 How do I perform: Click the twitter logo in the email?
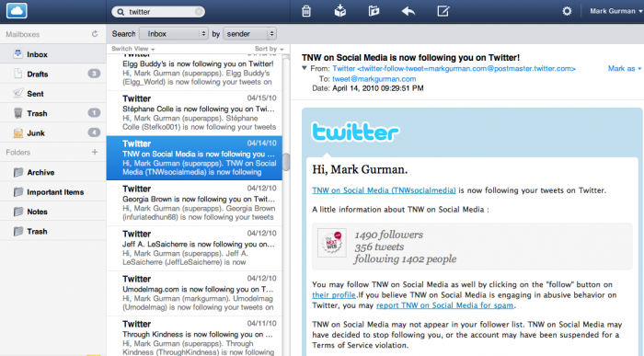[x=355, y=132]
